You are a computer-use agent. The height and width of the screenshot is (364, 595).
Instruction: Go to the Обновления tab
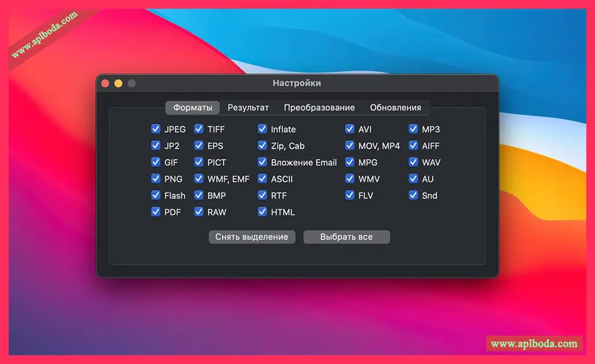coord(395,107)
